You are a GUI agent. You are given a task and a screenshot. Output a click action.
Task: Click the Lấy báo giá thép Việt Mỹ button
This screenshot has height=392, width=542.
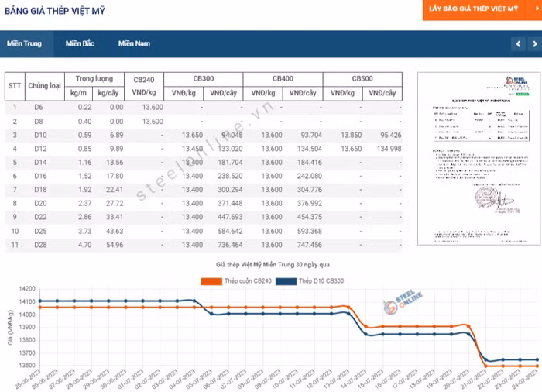coord(474,9)
